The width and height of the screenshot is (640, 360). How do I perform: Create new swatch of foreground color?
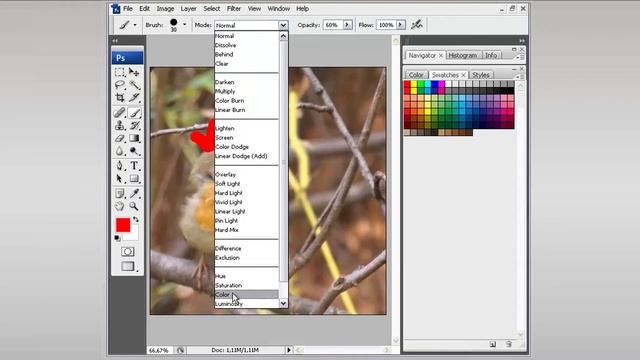tap(493, 344)
